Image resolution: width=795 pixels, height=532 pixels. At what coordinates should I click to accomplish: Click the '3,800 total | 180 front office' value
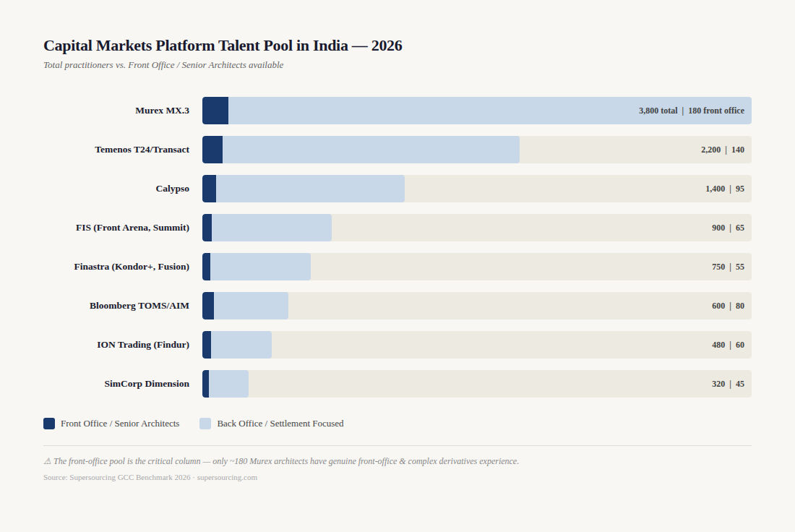tap(692, 111)
